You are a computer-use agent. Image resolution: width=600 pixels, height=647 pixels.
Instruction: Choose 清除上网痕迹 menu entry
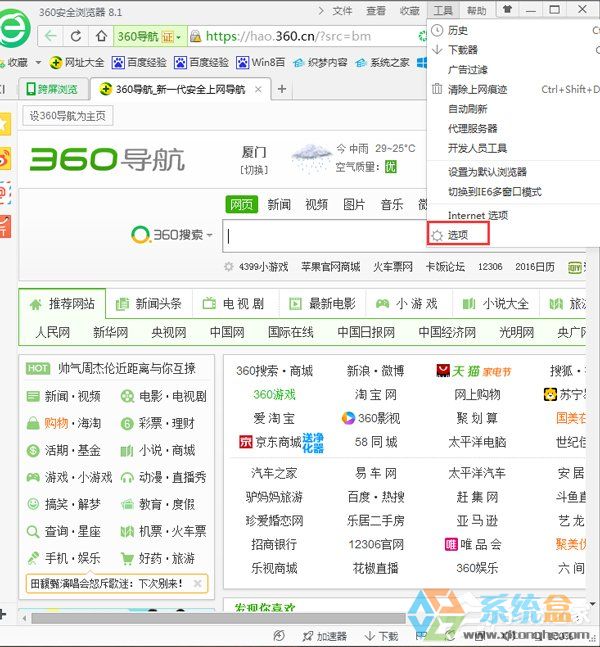coord(514,89)
